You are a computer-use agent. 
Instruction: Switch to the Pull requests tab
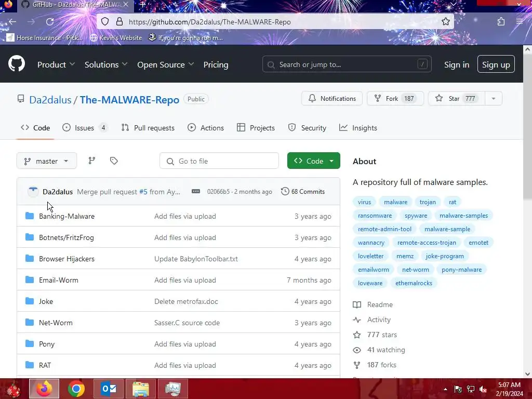(148, 128)
